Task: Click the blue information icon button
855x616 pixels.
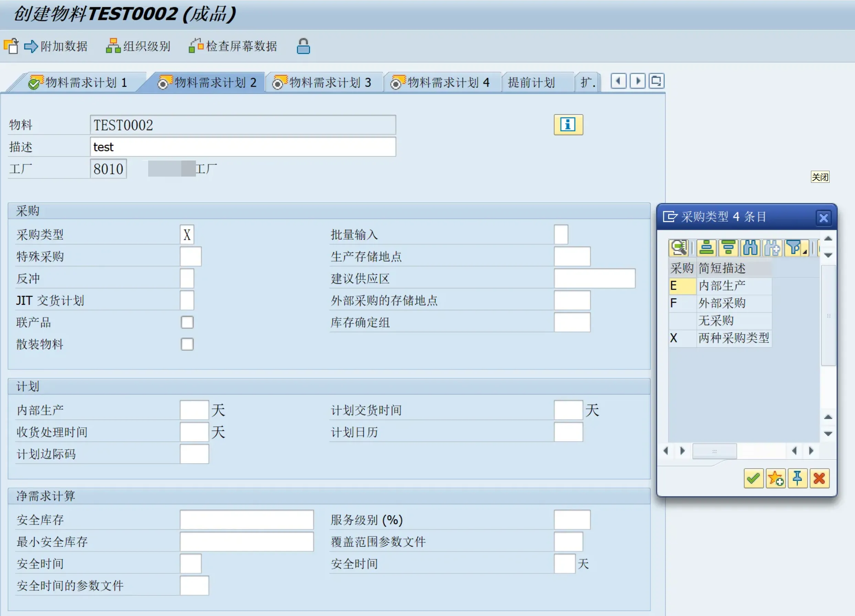Action: click(x=568, y=125)
